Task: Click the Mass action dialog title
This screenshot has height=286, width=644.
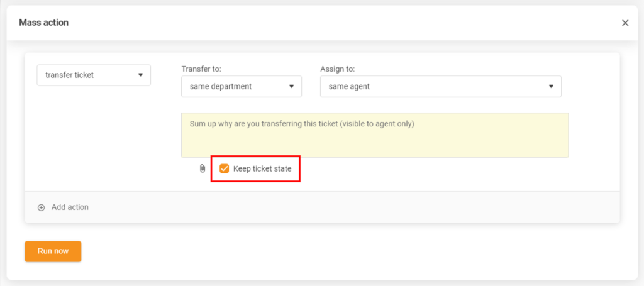Action: (x=44, y=23)
